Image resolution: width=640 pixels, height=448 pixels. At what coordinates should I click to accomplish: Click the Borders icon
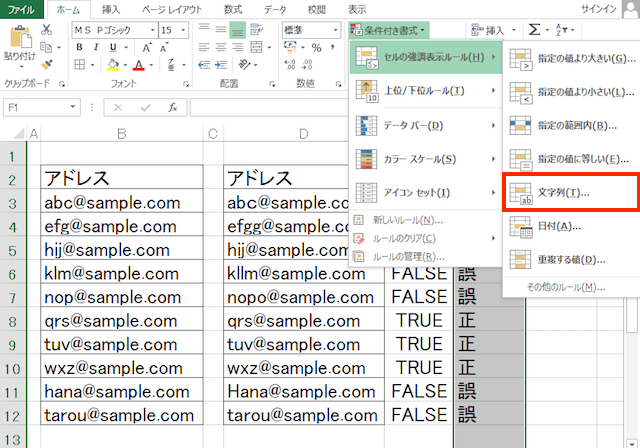pos(80,64)
